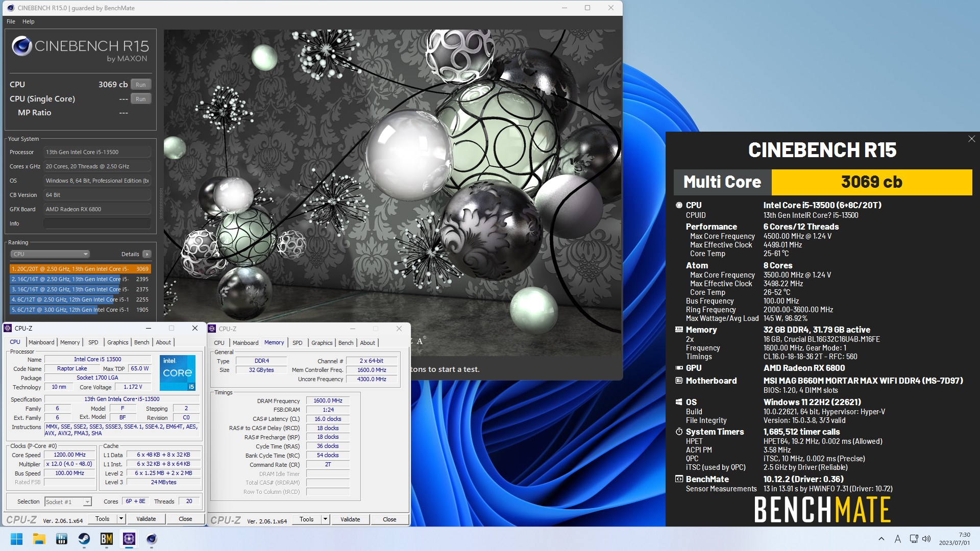Viewport: 980px width, 551px height.
Task: Click Level 3 cache 24 MBytes value
Action: pos(163,482)
